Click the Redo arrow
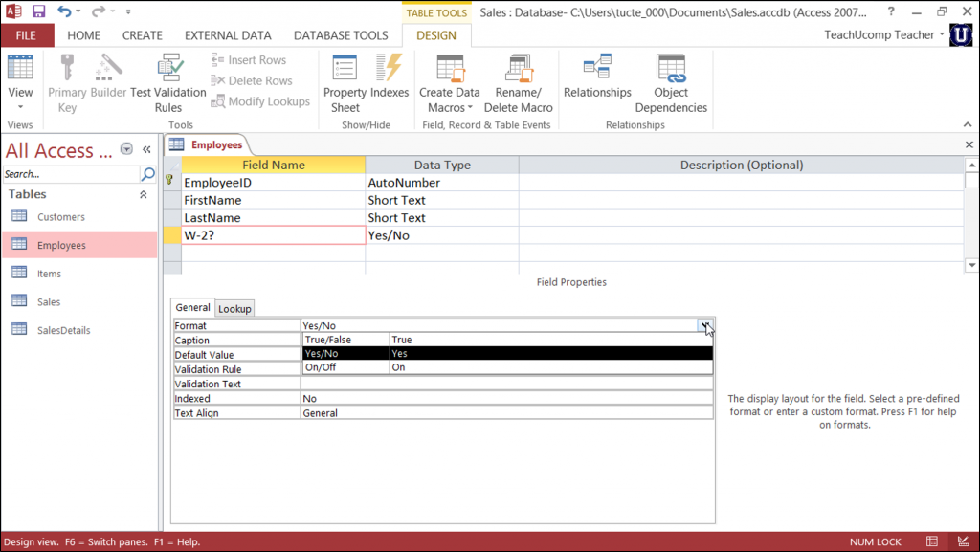980x552 pixels. [99, 11]
